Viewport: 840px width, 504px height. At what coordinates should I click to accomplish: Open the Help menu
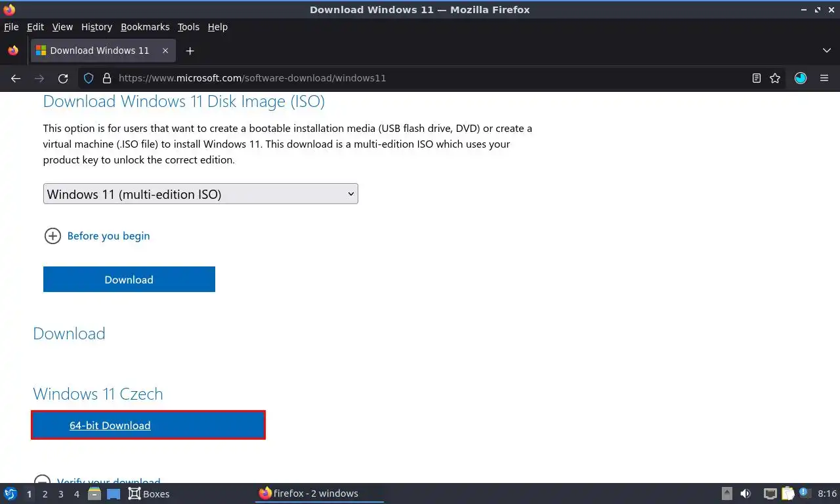pyautogui.click(x=218, y=27)
